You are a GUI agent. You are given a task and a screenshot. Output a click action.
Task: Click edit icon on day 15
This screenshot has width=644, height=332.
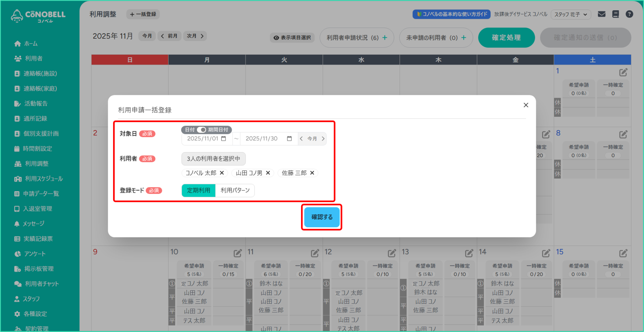tap(623, 253)
